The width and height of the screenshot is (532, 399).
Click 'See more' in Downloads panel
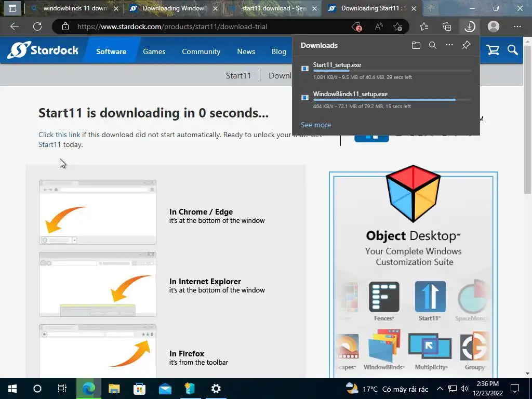click(x=315, y=125)
